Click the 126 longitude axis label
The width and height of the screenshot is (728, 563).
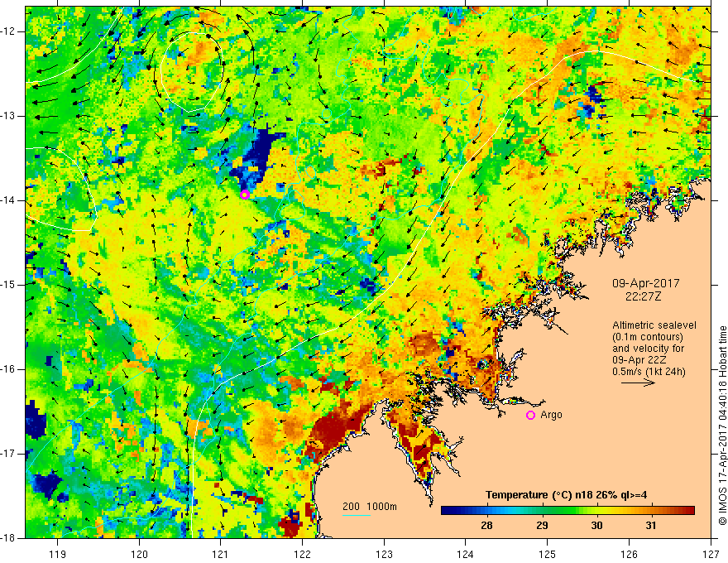tap(629, 554)
